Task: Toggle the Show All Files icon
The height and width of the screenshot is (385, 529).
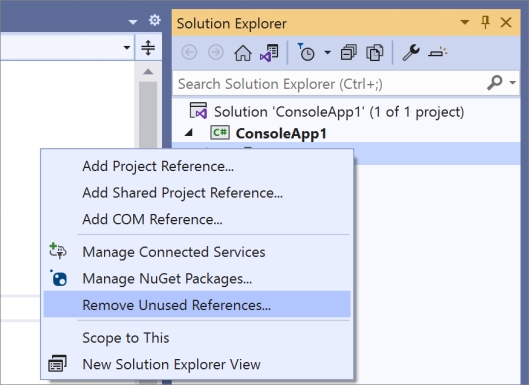Action: (x=375, y=53)
